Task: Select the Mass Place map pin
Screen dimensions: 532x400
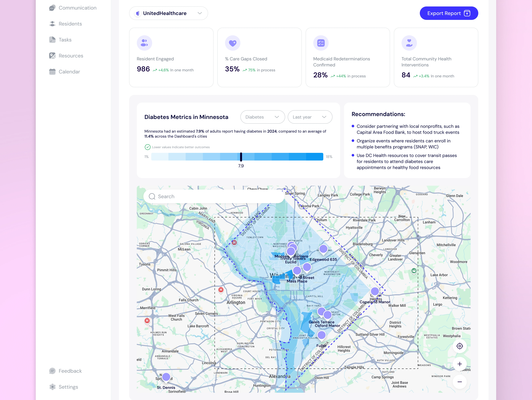Action: [x=297, y=271]
